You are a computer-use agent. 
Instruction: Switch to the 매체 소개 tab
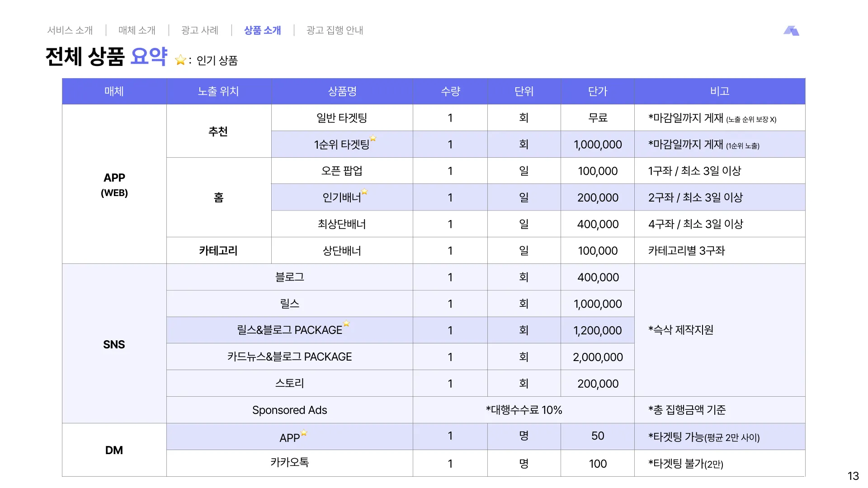[x=137, y=30]
